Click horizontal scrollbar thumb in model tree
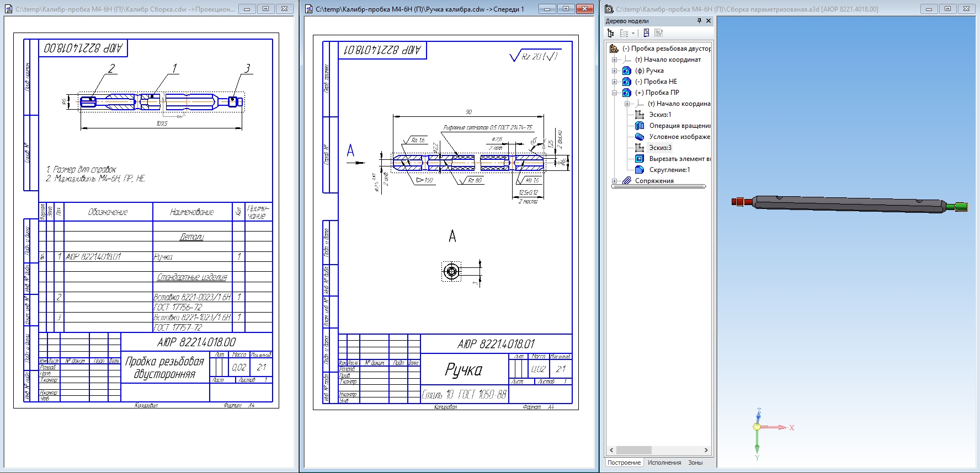Screen dimensions: 980x473 [x=634, y=450]
